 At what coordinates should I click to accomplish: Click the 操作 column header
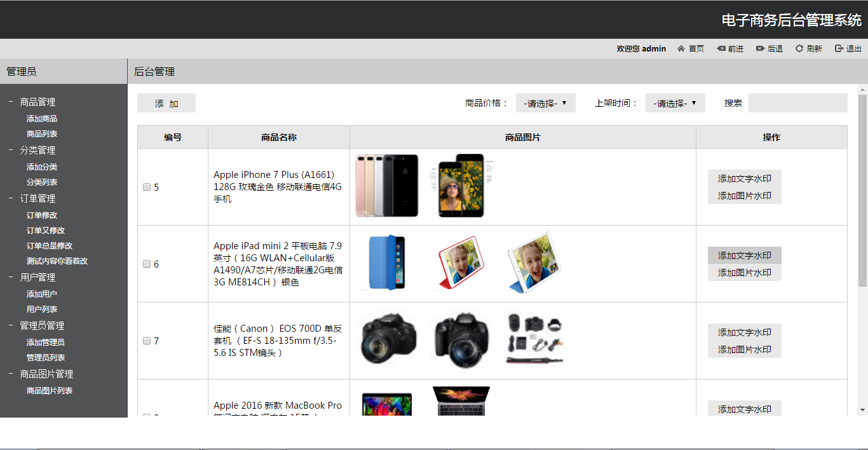(x=772, y=137)
